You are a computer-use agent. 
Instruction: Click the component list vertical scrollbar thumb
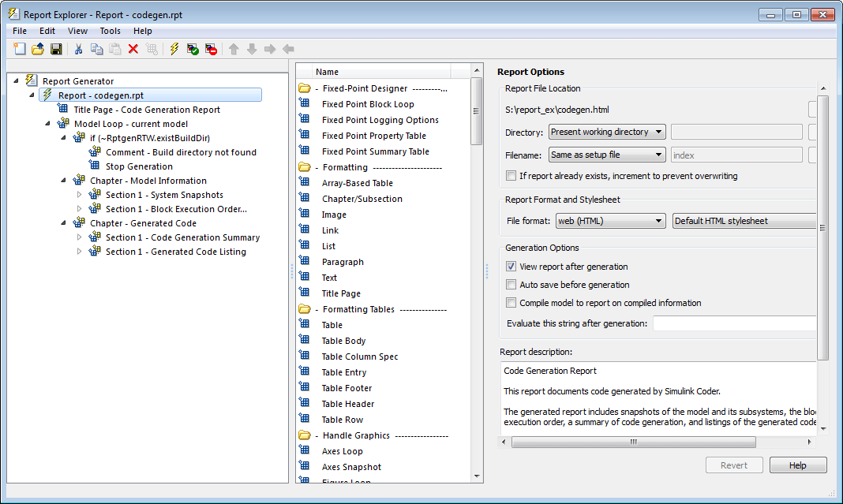476,111
